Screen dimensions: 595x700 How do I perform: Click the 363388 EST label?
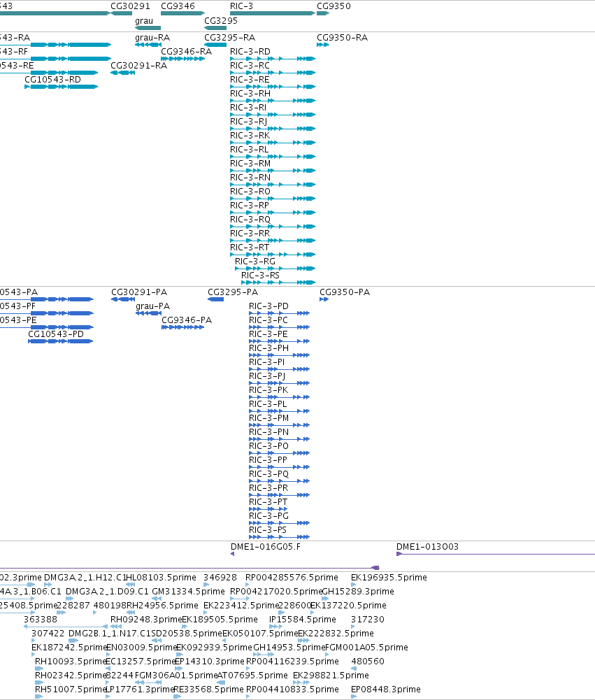click(x=41, y=620)
